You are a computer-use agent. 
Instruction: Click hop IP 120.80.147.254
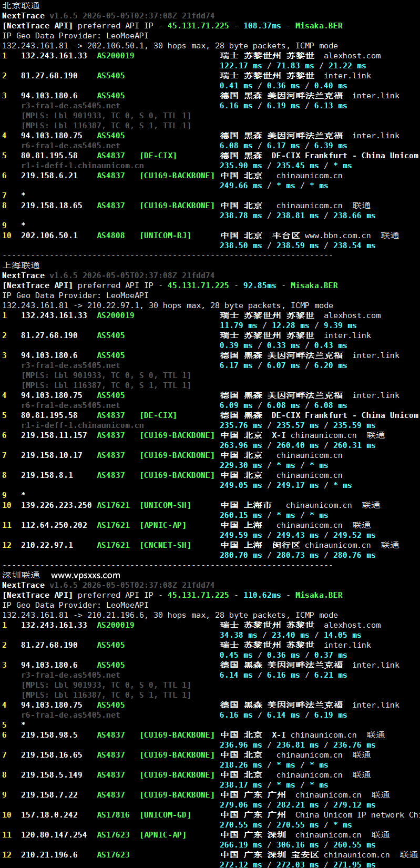click(54, 835)
